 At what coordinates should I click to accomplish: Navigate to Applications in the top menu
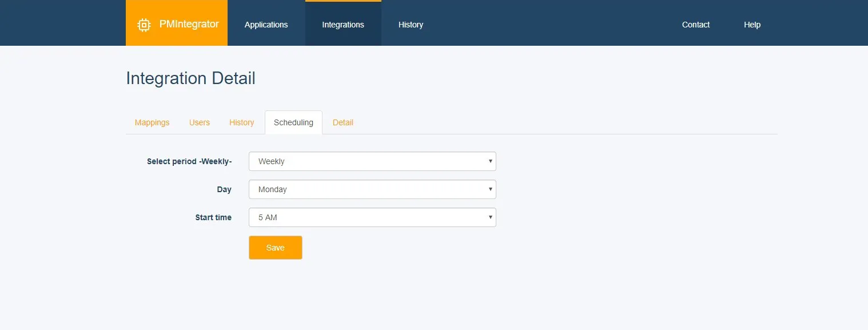click(266, 24)
